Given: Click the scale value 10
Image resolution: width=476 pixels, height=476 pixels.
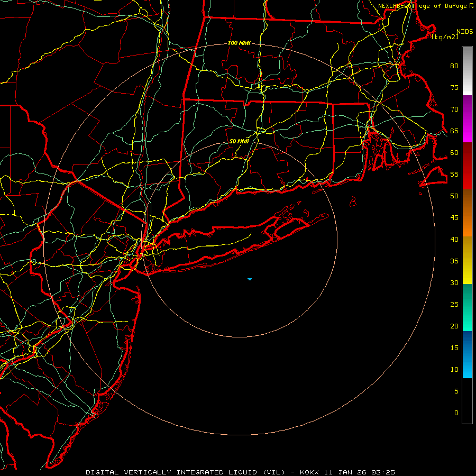Looking at the screenshot, I should (x=454, y=370).
